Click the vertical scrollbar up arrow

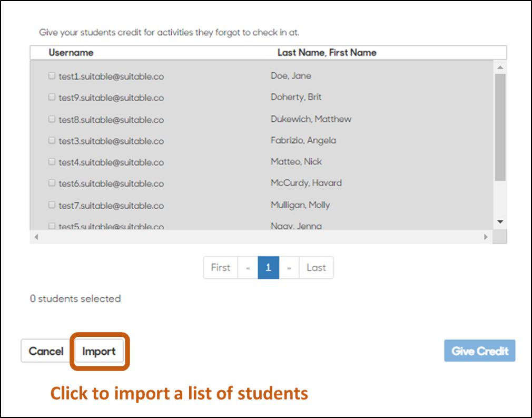pos(500,67)
